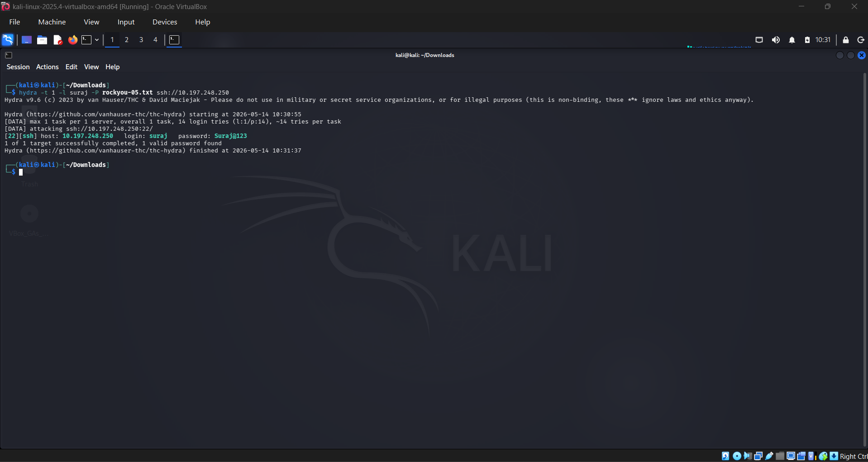The image size is (868, 462).
Task: Launch Firefox from the Kali panel
Action: point(72,40)
